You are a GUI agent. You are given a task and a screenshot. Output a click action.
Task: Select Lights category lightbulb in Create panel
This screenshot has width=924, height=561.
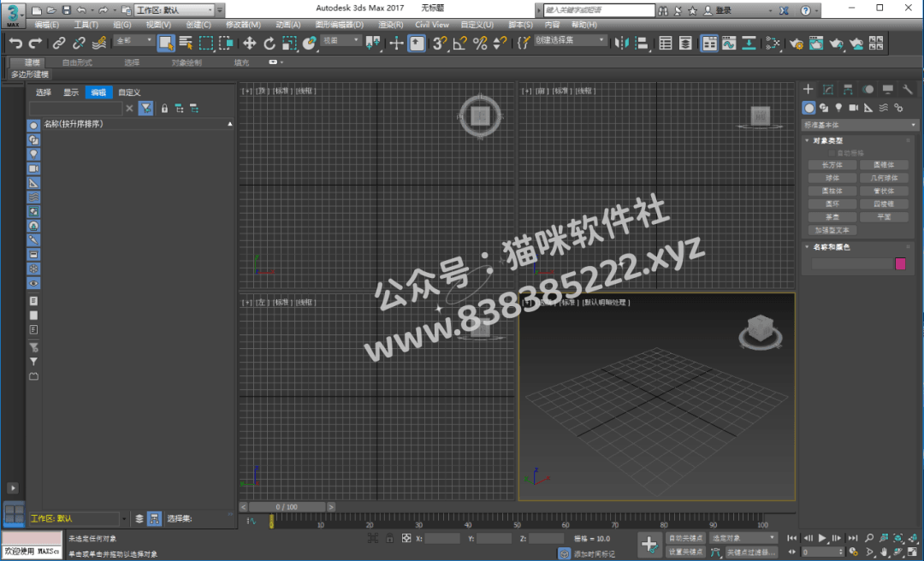click(x=838, y=108)
